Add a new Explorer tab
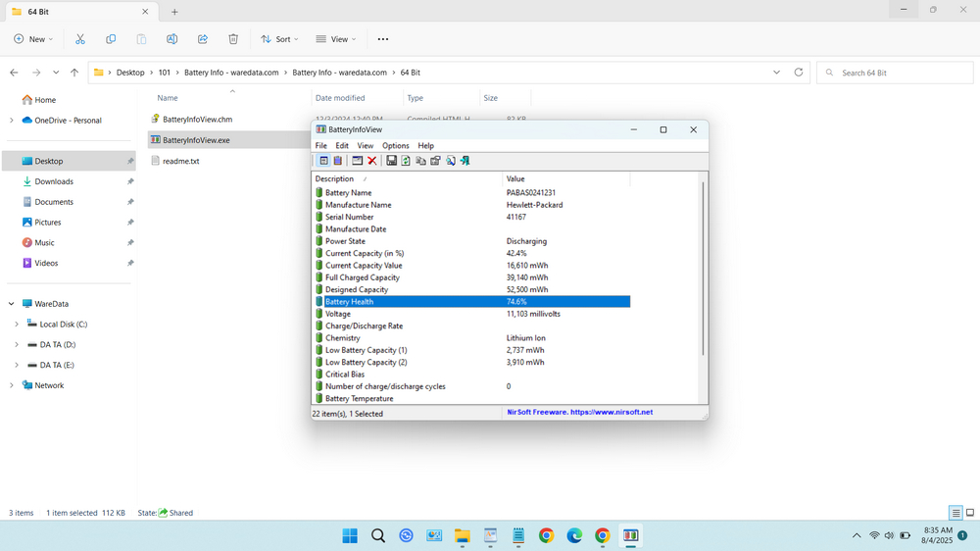Viewport: 980px width, 551px height. 174,11
